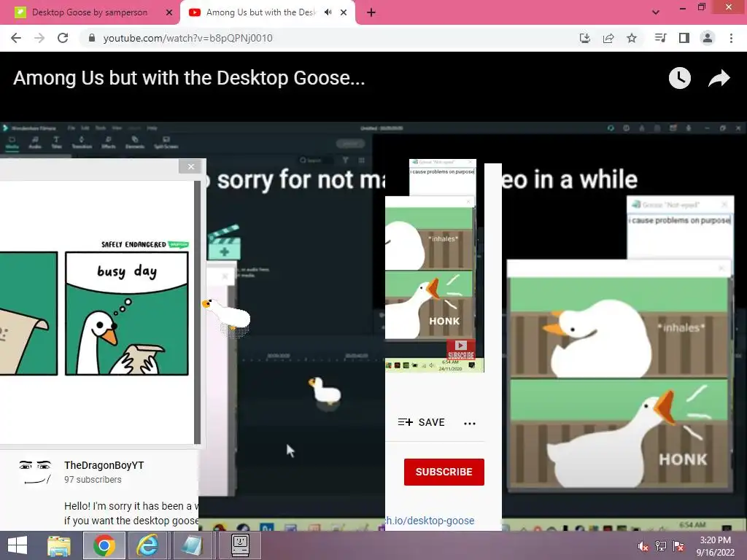747x560 pixels.
Task: Open Chrome from the taskbar
Action: [104, 545]
